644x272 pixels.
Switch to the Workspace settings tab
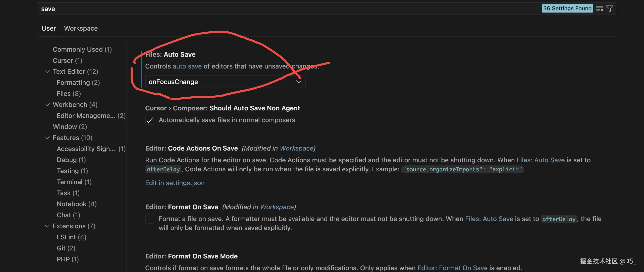[x=81, y=28]
